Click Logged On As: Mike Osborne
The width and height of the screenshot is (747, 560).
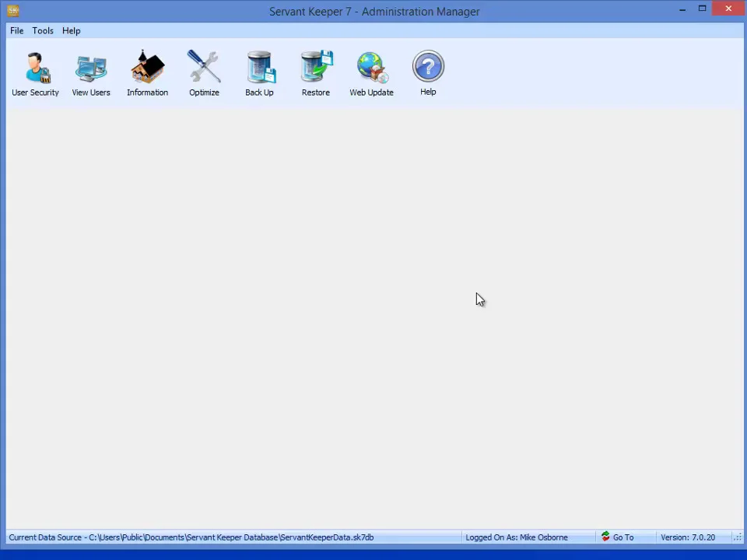click(517, 537)
